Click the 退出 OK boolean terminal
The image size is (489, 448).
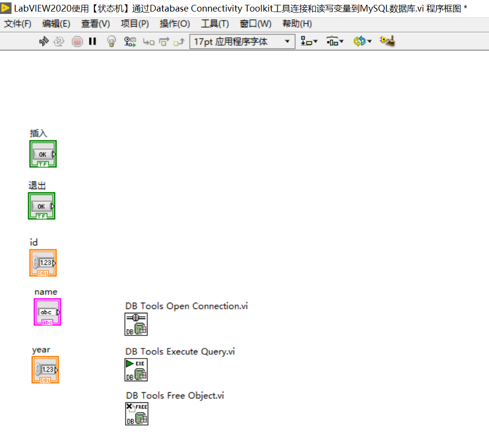point(42,205)
